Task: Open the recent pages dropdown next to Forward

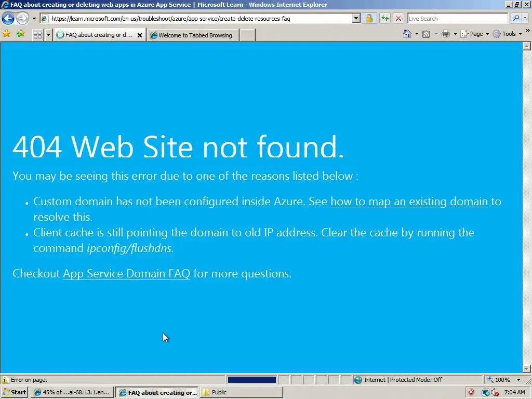Action: point(34,19)
